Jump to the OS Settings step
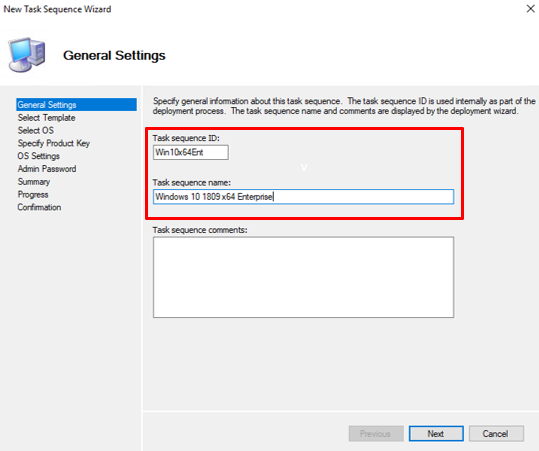This screenshot has width=539, height=451. (38, 156)
